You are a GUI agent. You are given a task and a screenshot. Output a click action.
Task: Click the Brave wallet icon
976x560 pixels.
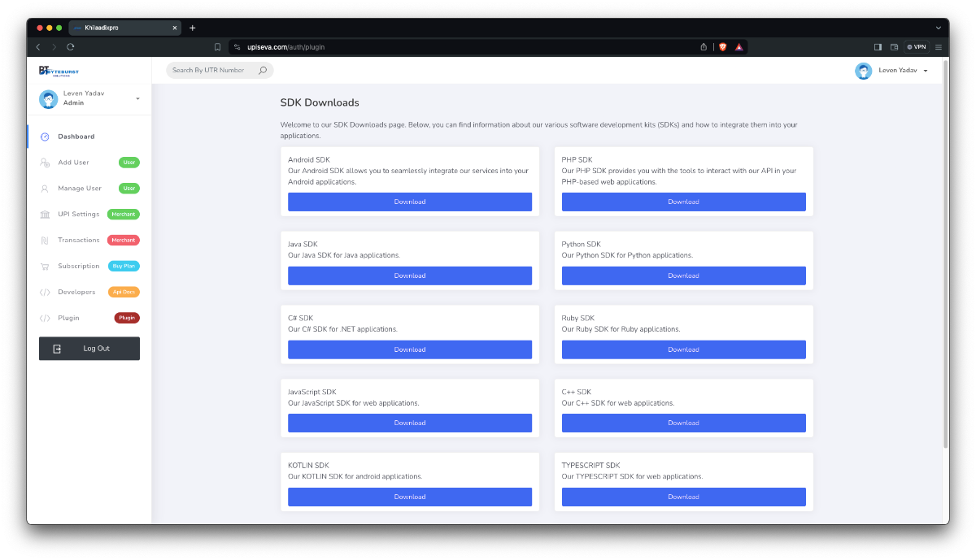click(x=894, y=47)
